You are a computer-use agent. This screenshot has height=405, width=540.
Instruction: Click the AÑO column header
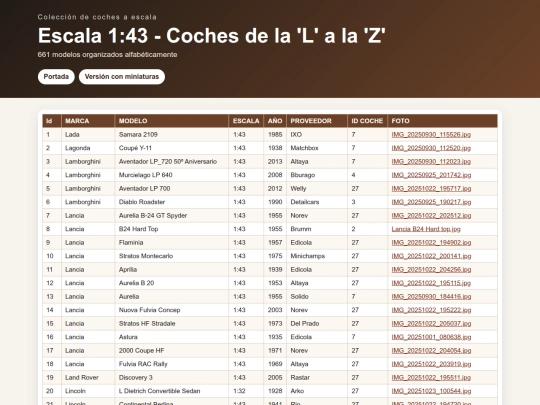coord(275,121)
